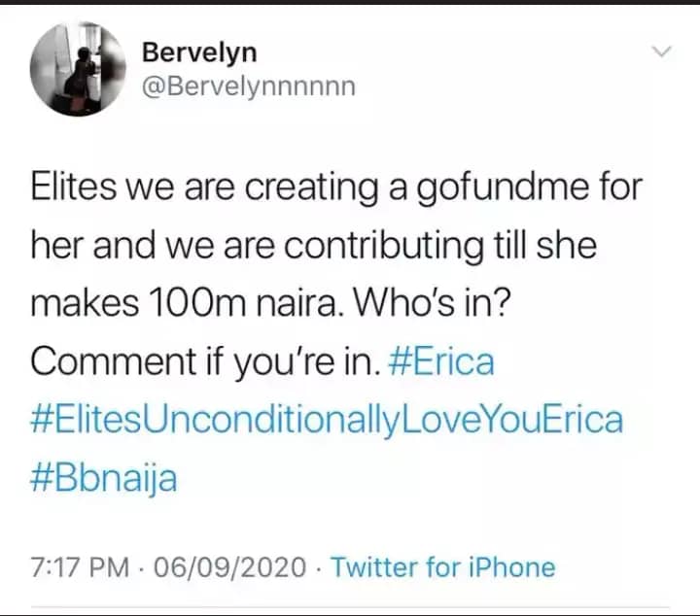Select the #Bbnaija hashtag
The width and height of the screenshot is (700, 616).
tap(104, 479)
